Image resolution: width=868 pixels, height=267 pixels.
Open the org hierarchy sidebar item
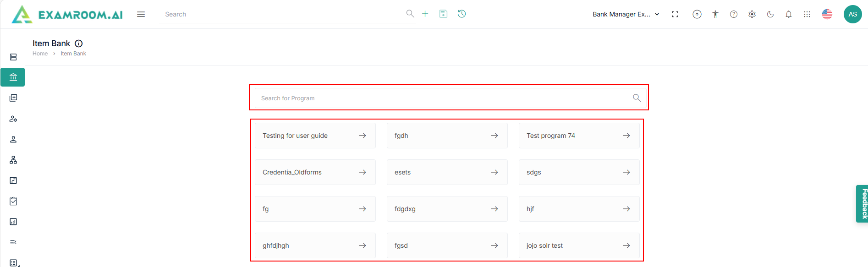tap(13, 160)
